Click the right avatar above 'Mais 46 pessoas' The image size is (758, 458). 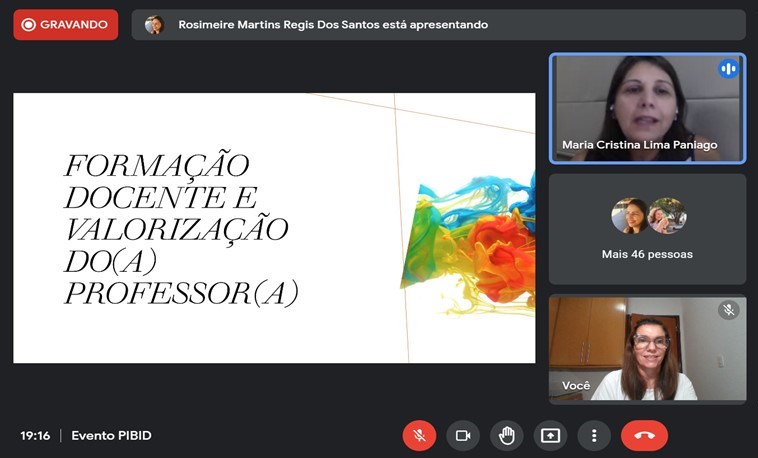pyautogui.click(x=666, y=216)
